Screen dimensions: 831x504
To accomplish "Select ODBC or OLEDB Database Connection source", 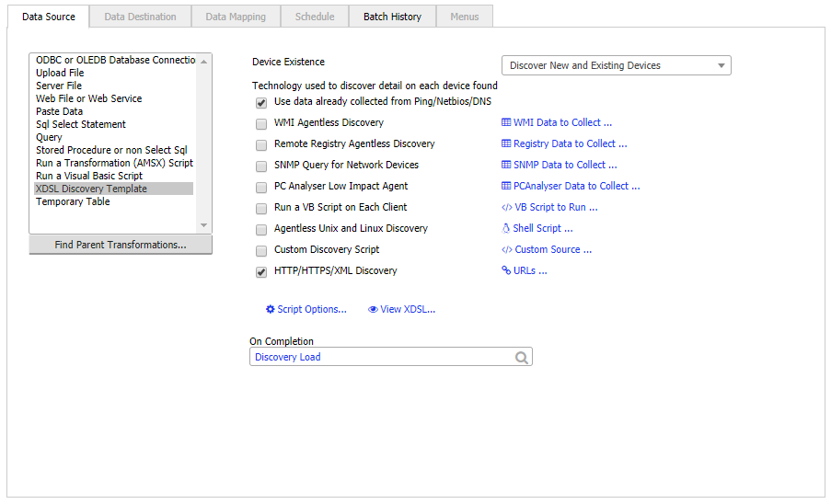I will pyautogui.click(x=114, y=61).
